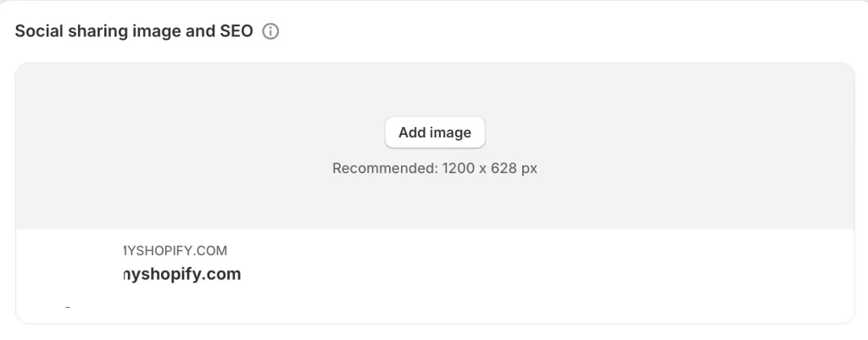Click the gray area above Add image
The height and width of the screenshot is (340, 868).
pos(435,88)
